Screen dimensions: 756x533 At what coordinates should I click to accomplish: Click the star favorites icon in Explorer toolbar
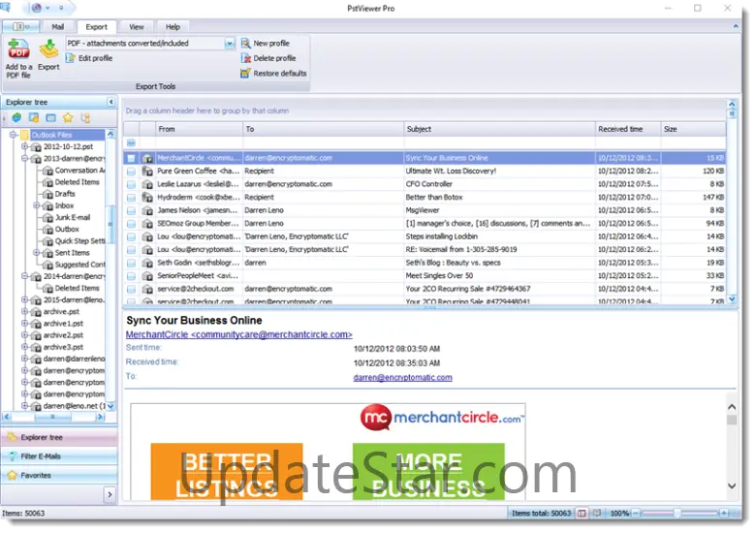point(68,117)
